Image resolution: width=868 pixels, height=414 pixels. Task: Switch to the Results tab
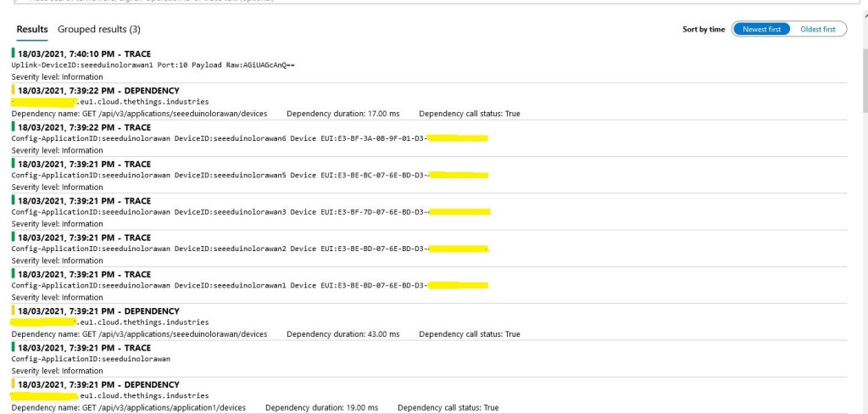pyautogui.click(x=32, y=29)
